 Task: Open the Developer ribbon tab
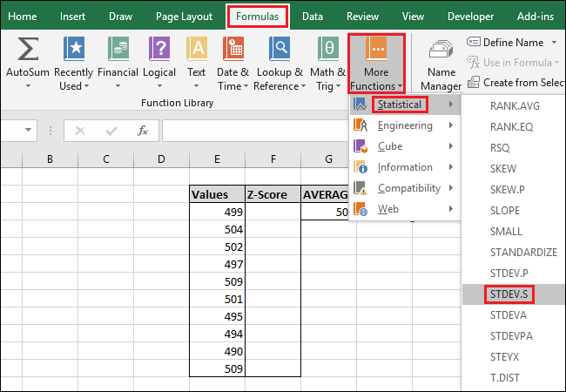tap(470, 16)
